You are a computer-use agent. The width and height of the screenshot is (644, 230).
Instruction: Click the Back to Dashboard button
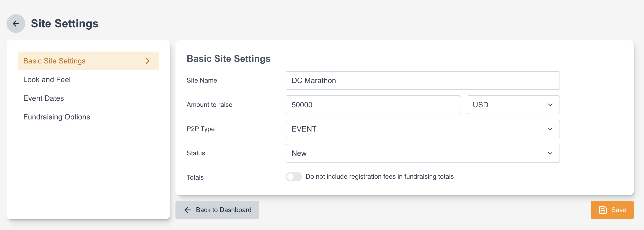click(x=217, y=210)
